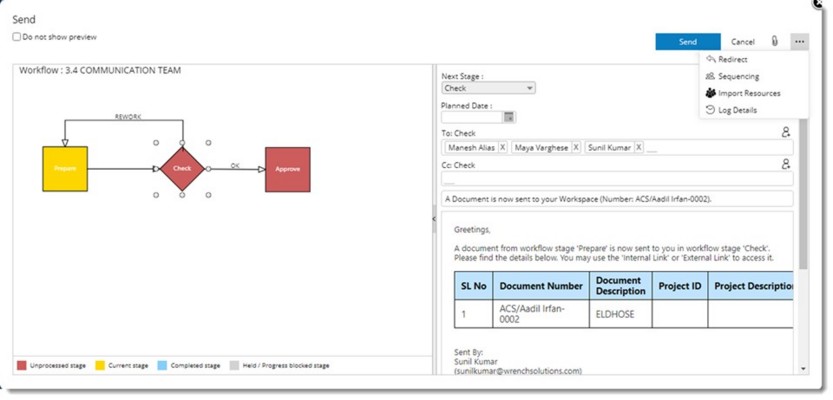
Task: Open Log Details from the menu
Action: point(737,110)
